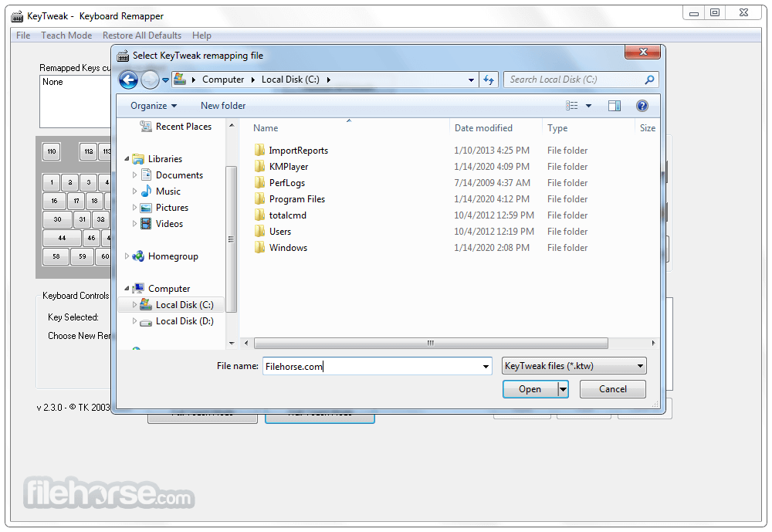Click the navigation pane scroll down arrow
The image size is (772, 532).
pos(232,343)
